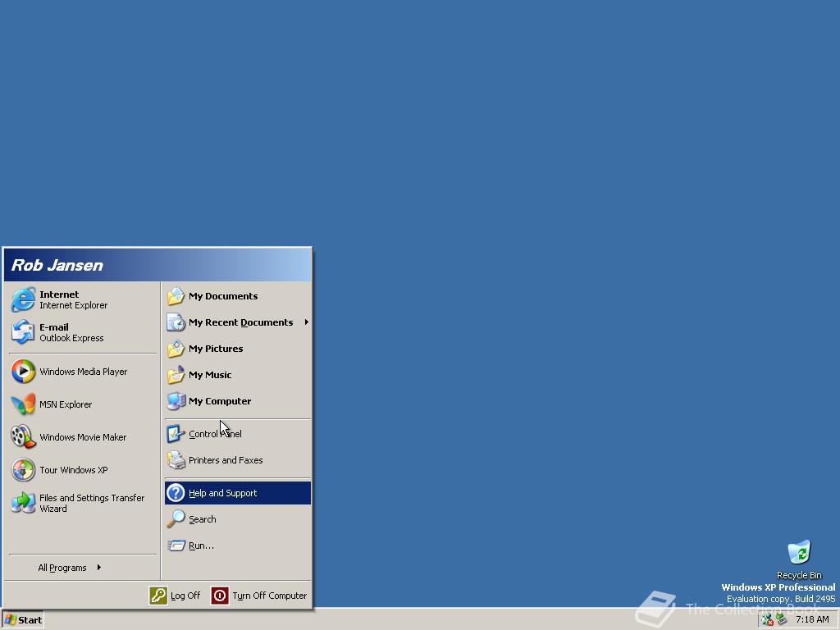Open the Internet Explorer icon

23,299
